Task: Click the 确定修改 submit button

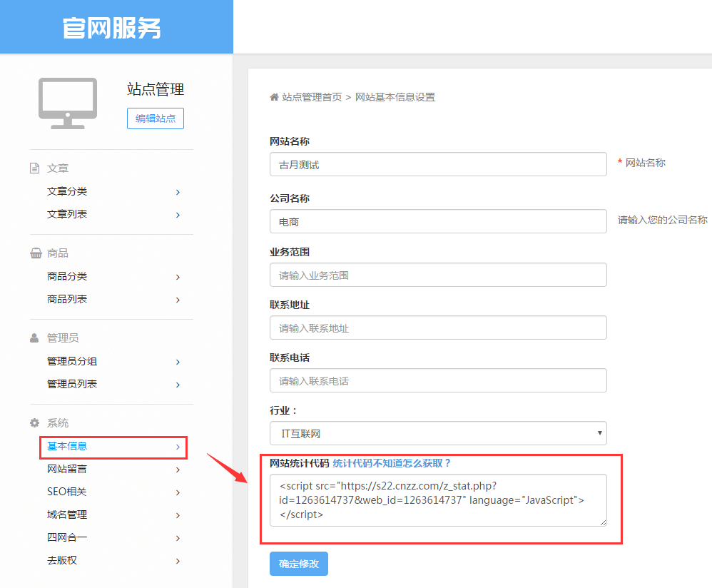Action: click(298, 564)
